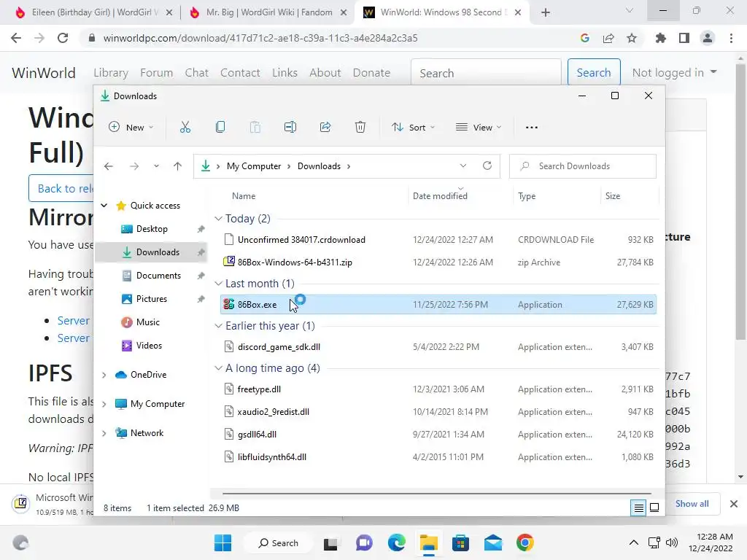Open a new Chrome tab

[546, 13]
